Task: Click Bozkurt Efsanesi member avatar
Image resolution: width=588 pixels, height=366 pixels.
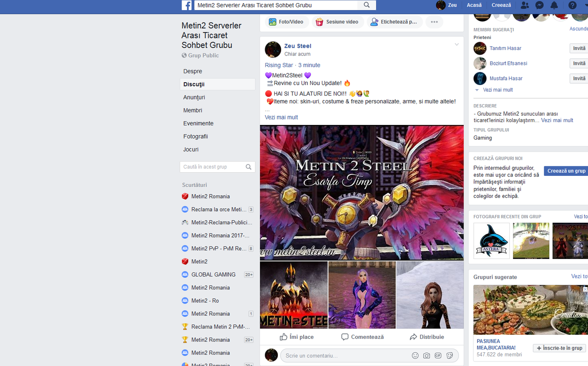Action: coord(480,63)
